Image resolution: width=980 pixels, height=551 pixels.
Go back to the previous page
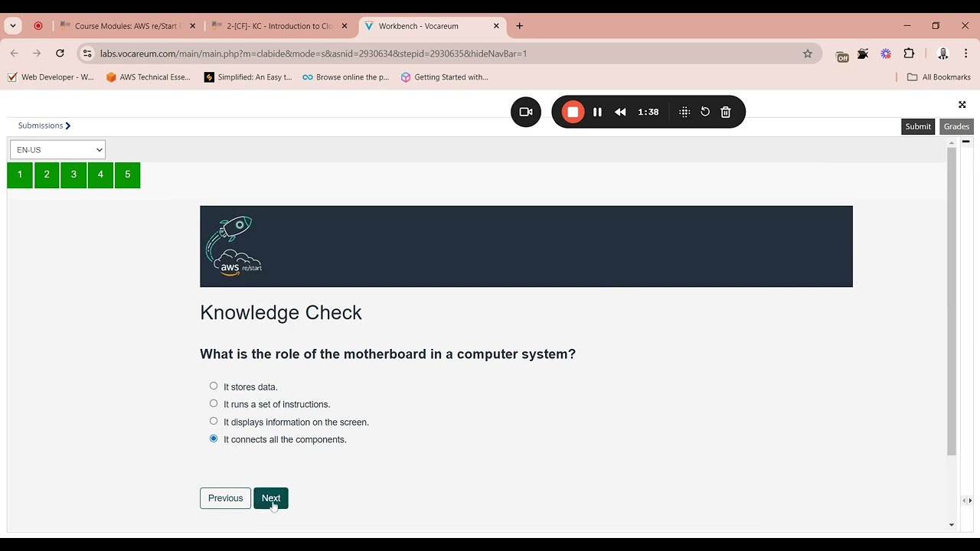pos(15,54)
